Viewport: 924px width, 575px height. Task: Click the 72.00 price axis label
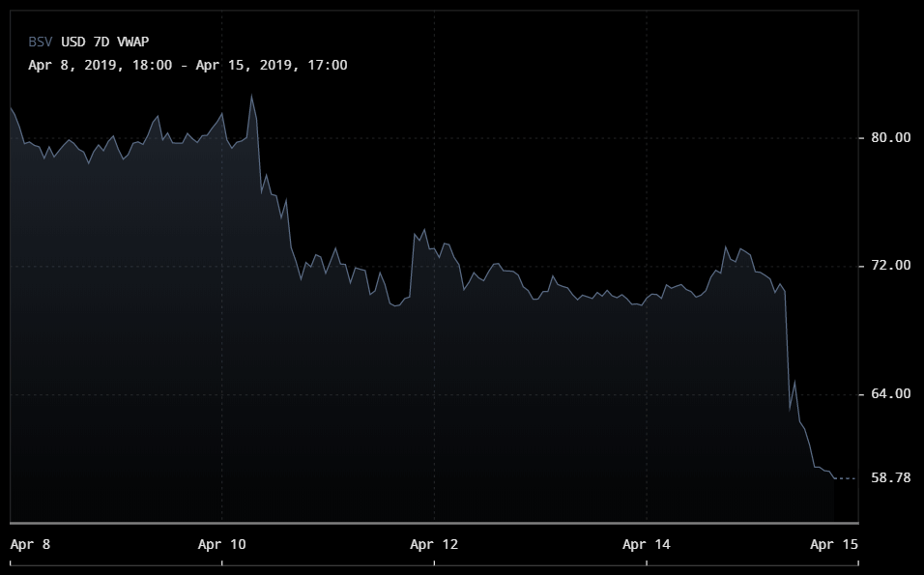(x=890, y=265)
